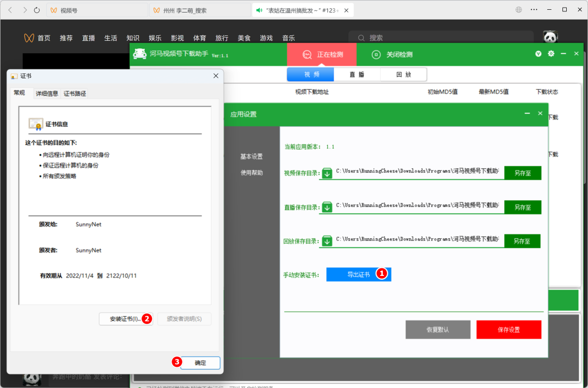
Task: Open the 旅行 navigation item
Action: tap(222, 38)
